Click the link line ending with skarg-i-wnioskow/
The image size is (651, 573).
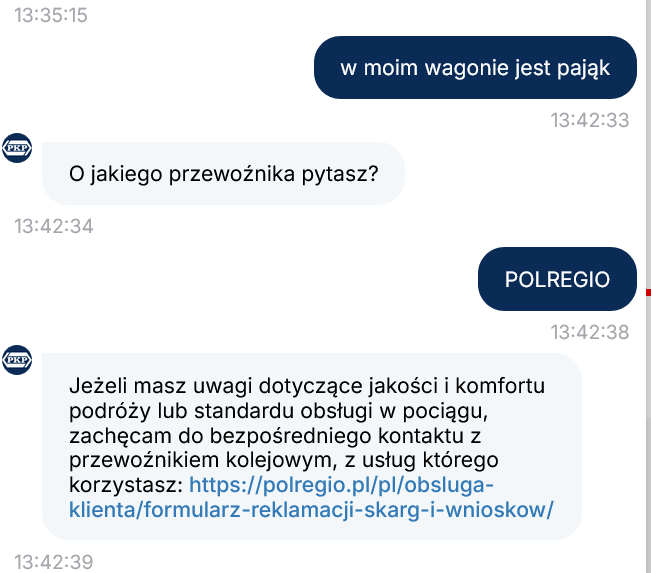point(311,509)
